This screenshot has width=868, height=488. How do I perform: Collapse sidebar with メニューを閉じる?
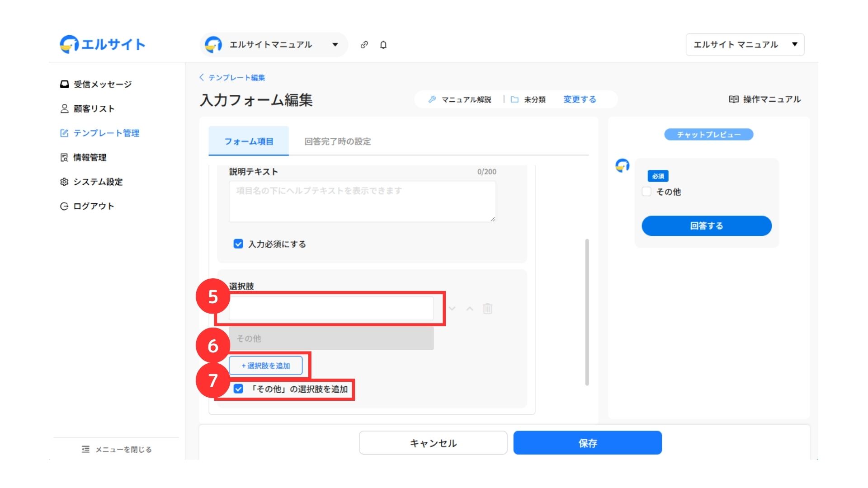(117, 449)
